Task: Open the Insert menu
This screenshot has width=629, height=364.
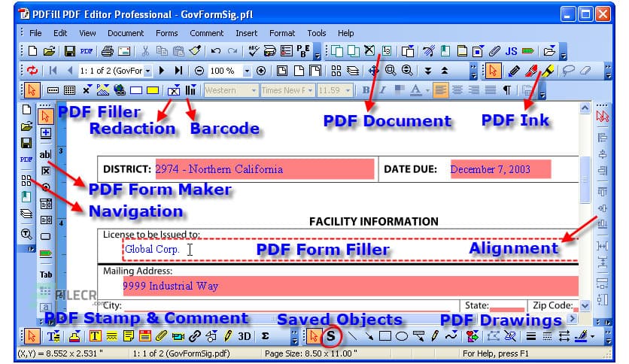Action: pos(246,33)
